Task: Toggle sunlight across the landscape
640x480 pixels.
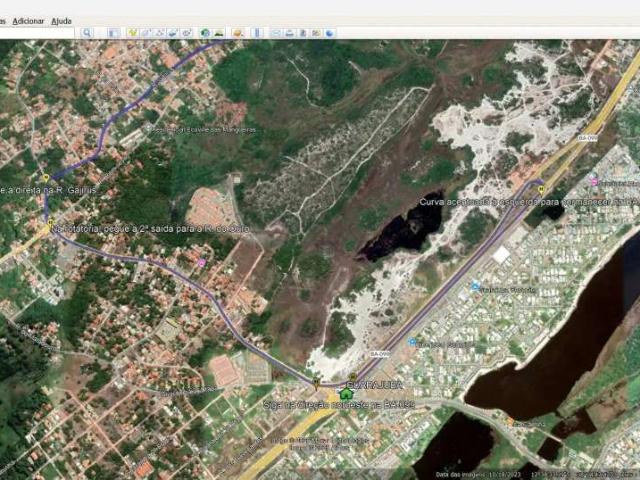Action: click(x=219, y=33)
